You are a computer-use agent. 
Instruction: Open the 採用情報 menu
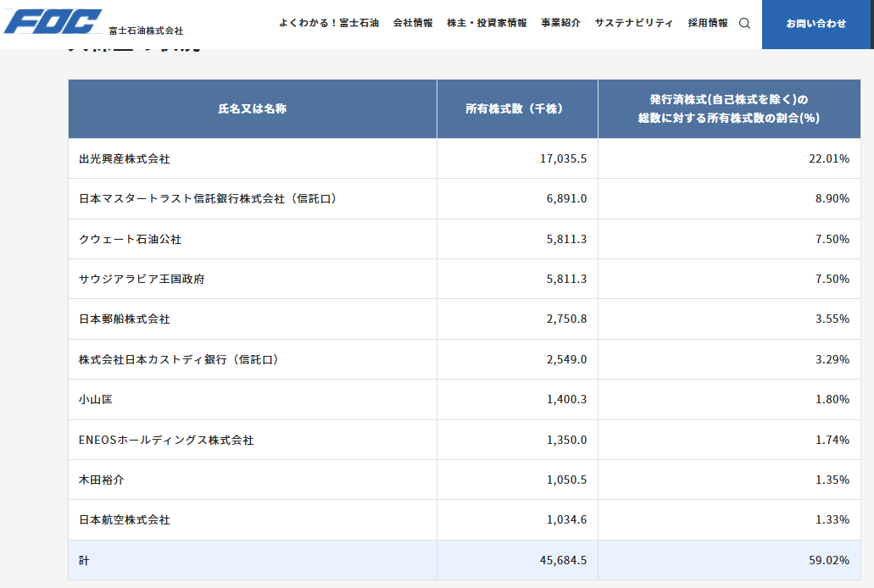pyautogui.click(x=708, y=23)
